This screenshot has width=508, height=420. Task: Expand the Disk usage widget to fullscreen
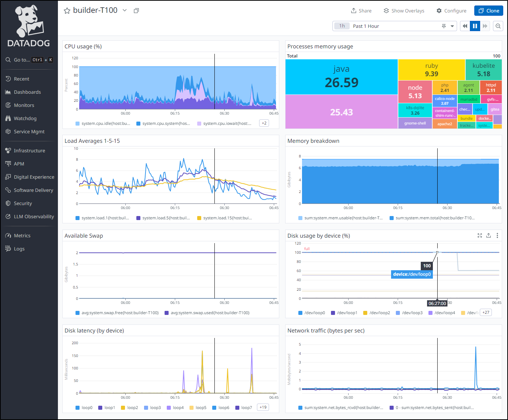click(480, 235)
